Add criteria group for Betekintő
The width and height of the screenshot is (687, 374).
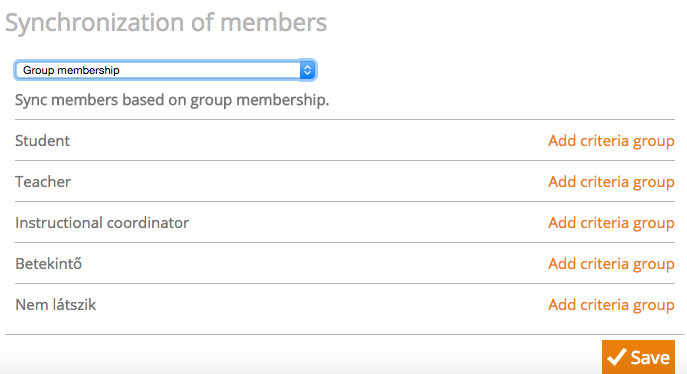pos(611,264)
